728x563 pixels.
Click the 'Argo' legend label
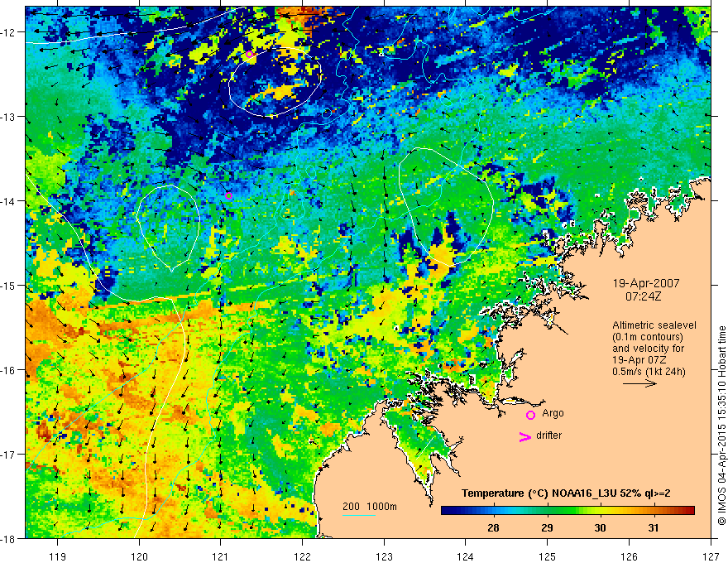[553, 413]
